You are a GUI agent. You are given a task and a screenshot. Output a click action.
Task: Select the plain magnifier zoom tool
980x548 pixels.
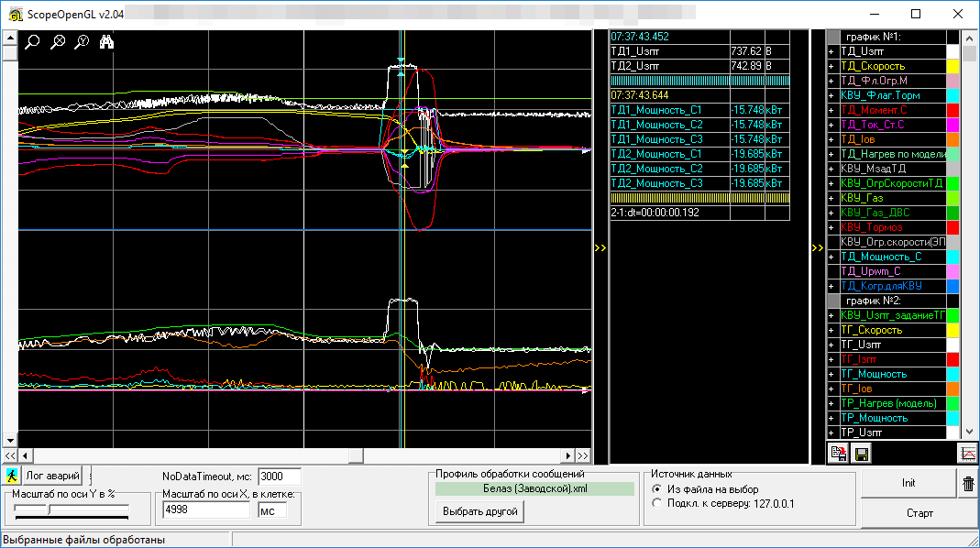click(x=32, y=42)
